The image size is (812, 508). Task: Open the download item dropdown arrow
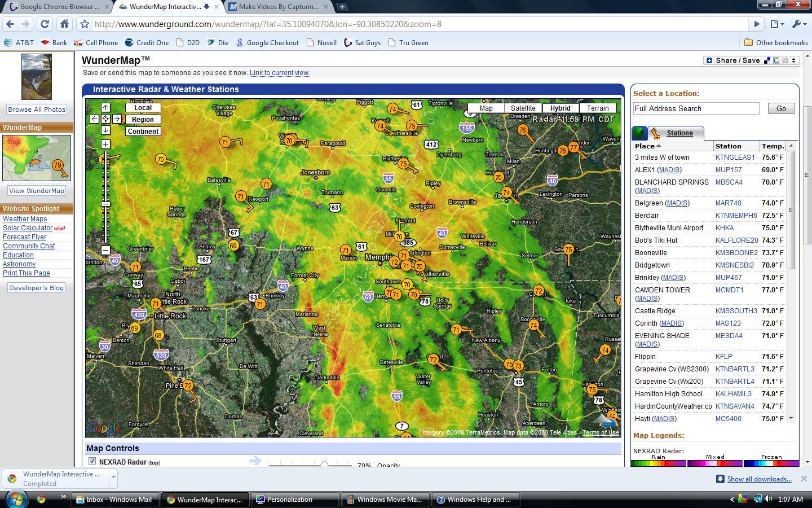pyautogui.click(x=113, y=477)
